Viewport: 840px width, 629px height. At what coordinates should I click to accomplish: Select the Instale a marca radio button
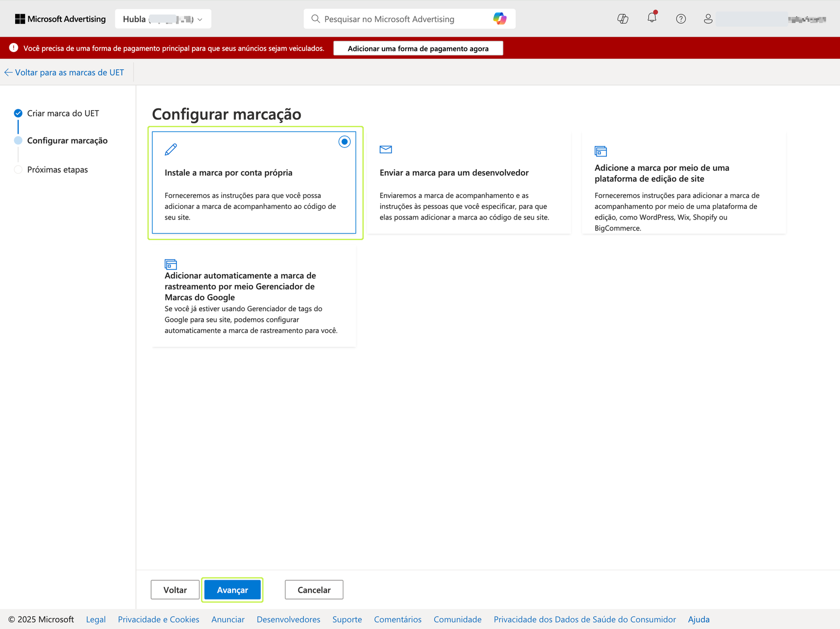344,142
